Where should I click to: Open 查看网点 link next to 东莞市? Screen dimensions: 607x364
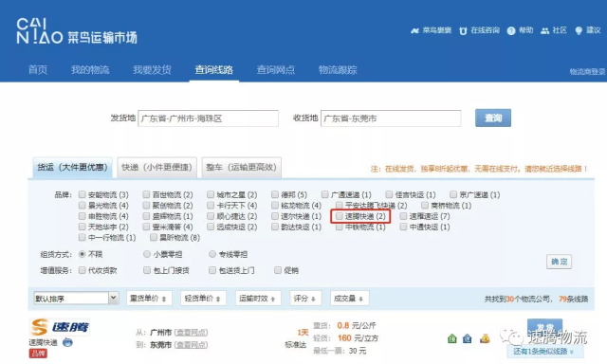coord(191,345)
